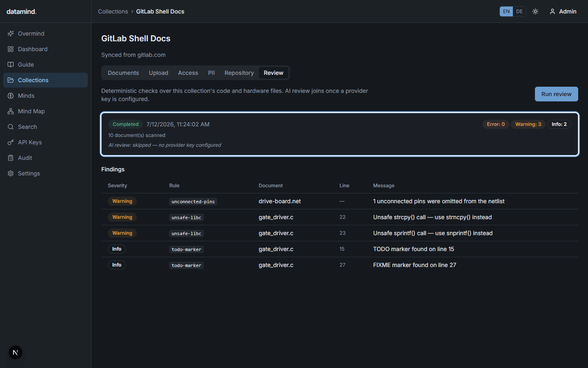Filter findings by Warning: 3 badge
588x368 pixels.
[x=528, y=124]
